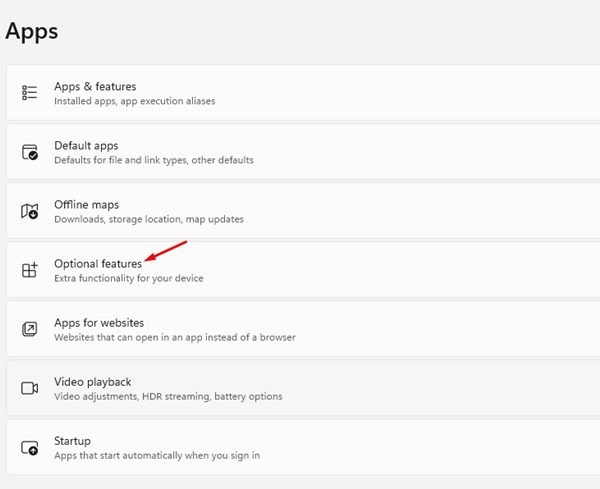Image resolution: width=600 pixels, height=489 pixels.
Task: Select the Offline maps entry
Action: pyautogui.click(x=303, y=211)
